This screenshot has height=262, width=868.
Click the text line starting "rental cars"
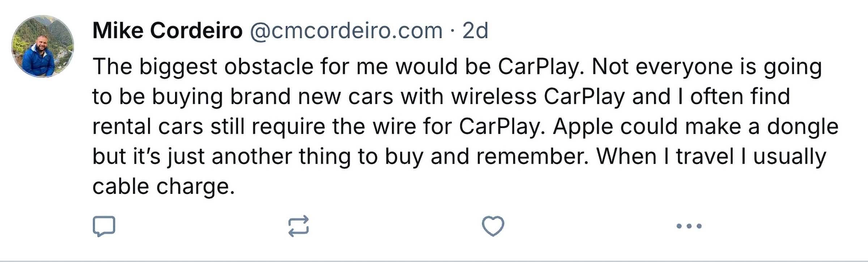pos(465,127)
